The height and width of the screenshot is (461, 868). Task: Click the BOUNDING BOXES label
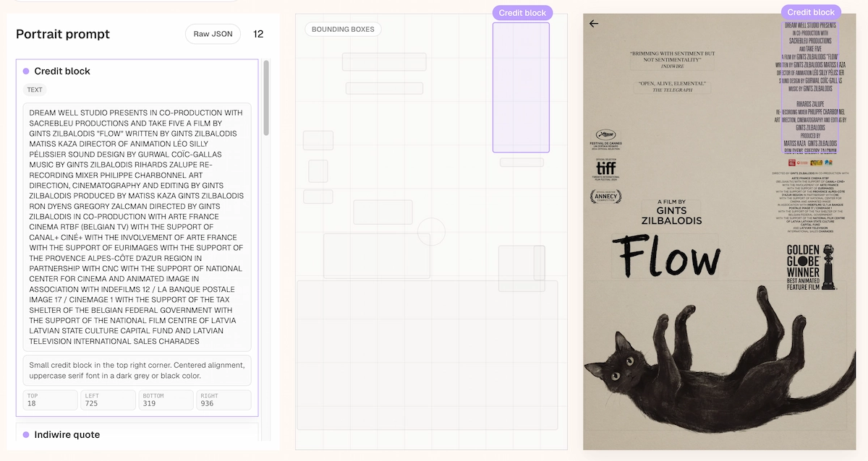(343, 30)
